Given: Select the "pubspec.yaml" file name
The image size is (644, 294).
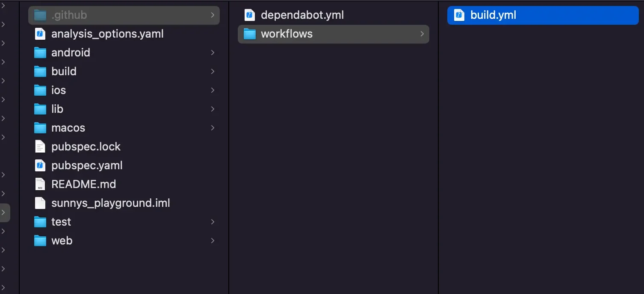Looking at the screenshot, I should pyautogui.click(x=87, y=165).
